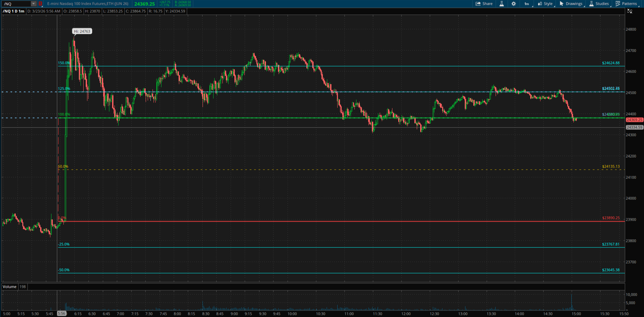Image resolution: width=644 pixels, height=317 pixels.
Task: Click the flask icon next to Share
Action: (502, 3)
